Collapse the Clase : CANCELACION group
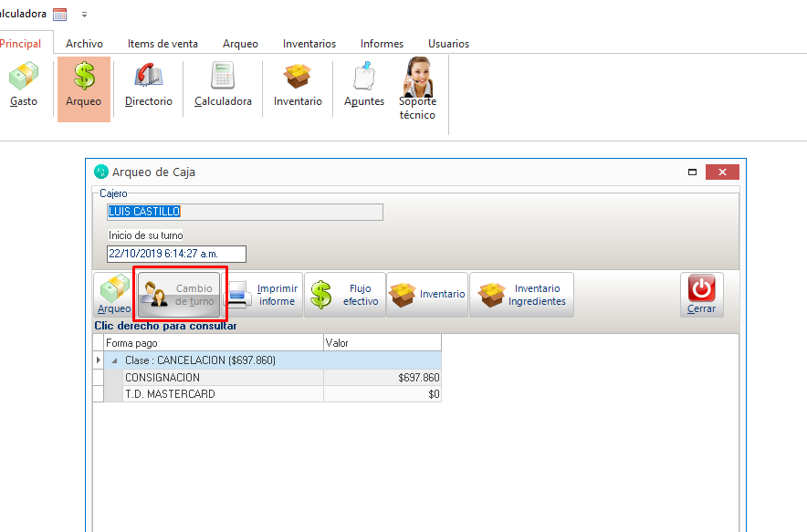Screen dimensions: 807x532 [x=115, y=360]
